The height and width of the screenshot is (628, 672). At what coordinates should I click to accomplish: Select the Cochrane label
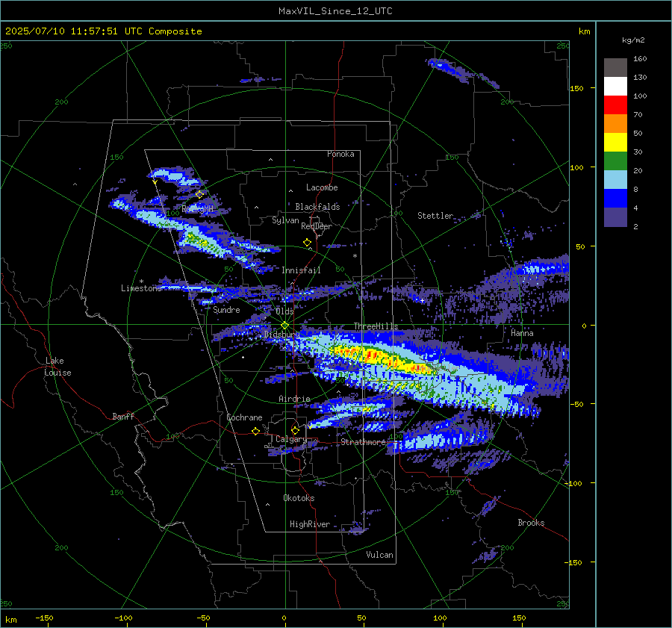[x=244, y=417]
